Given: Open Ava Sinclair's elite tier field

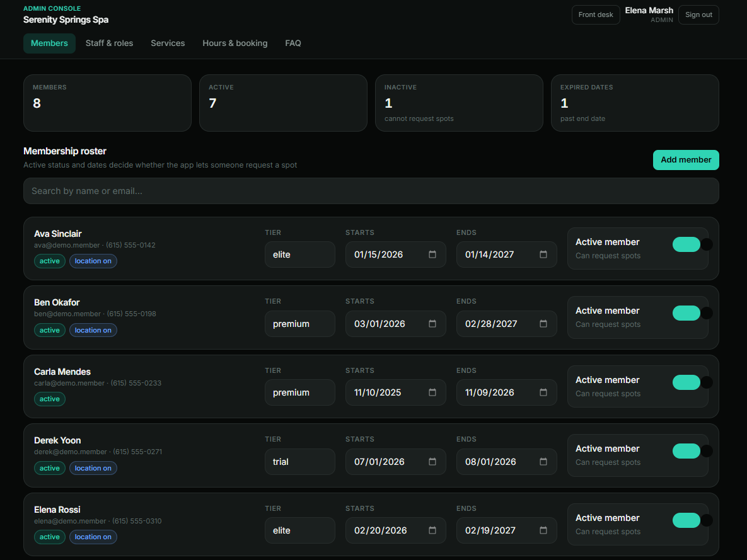Looking at the screenshot, I should (x=300, y=254).
